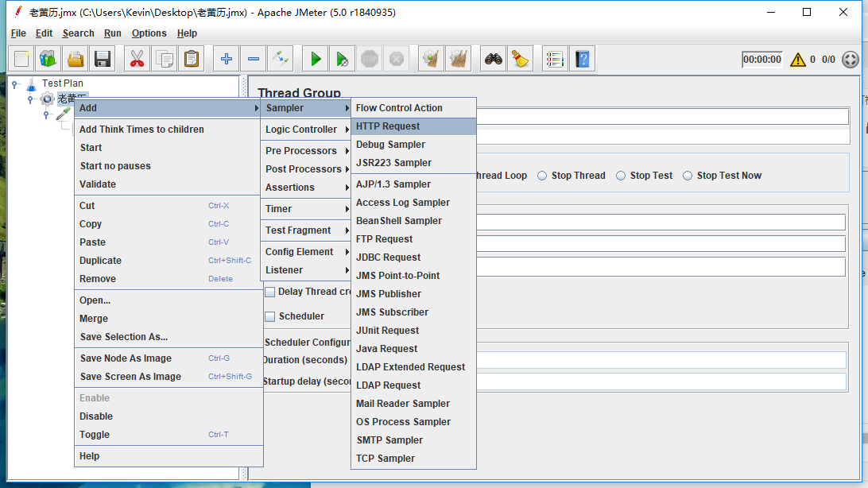Click the Function Helper list icon

[x=555, y=59]
